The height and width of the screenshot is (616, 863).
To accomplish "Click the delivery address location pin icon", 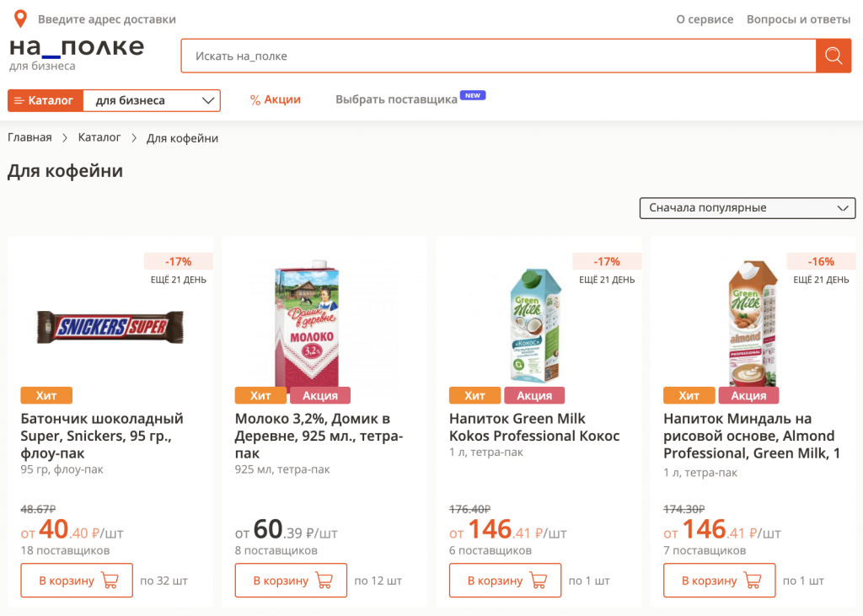I will coord(20,19).
